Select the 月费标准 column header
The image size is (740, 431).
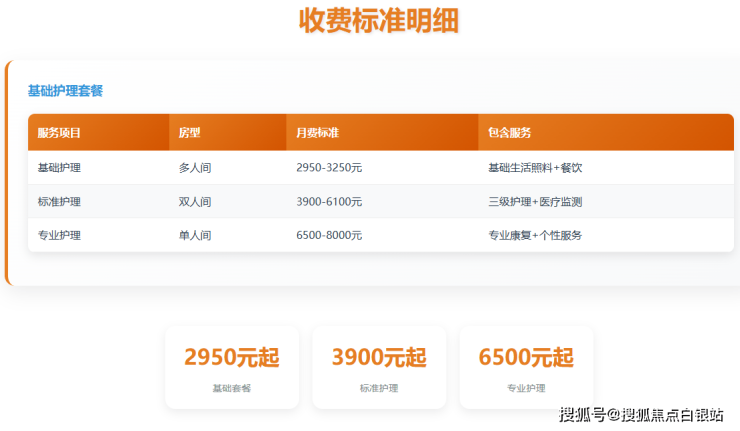pyautogui.click(x=318, y=133)
